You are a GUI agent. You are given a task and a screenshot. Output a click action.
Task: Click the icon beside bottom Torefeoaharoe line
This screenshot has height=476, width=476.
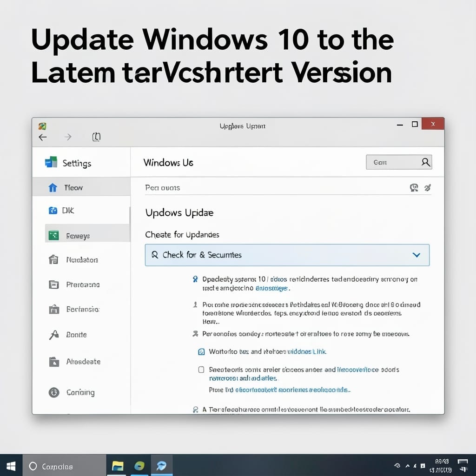coord(196,410)
